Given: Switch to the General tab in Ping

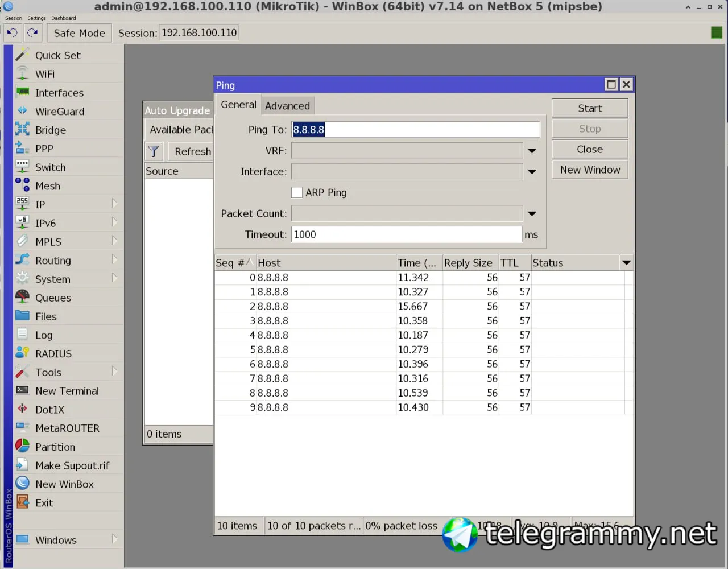Looking at the screenshot, I should (x=238, y=105).
